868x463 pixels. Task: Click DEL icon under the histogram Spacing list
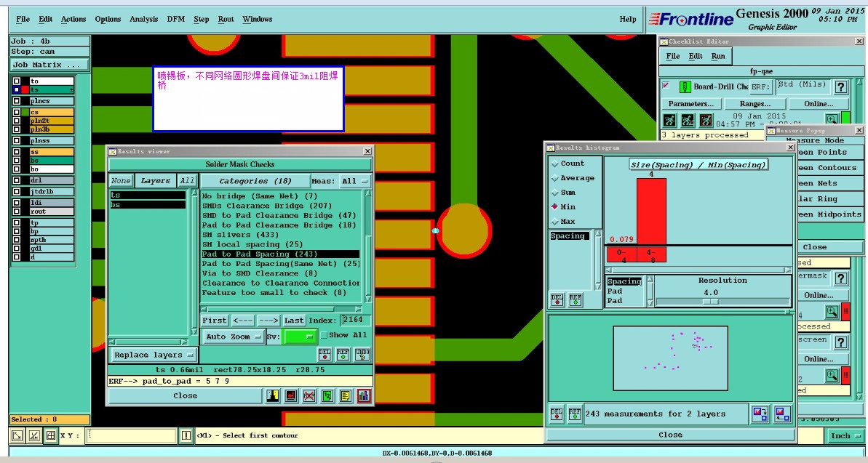(557, 299)
